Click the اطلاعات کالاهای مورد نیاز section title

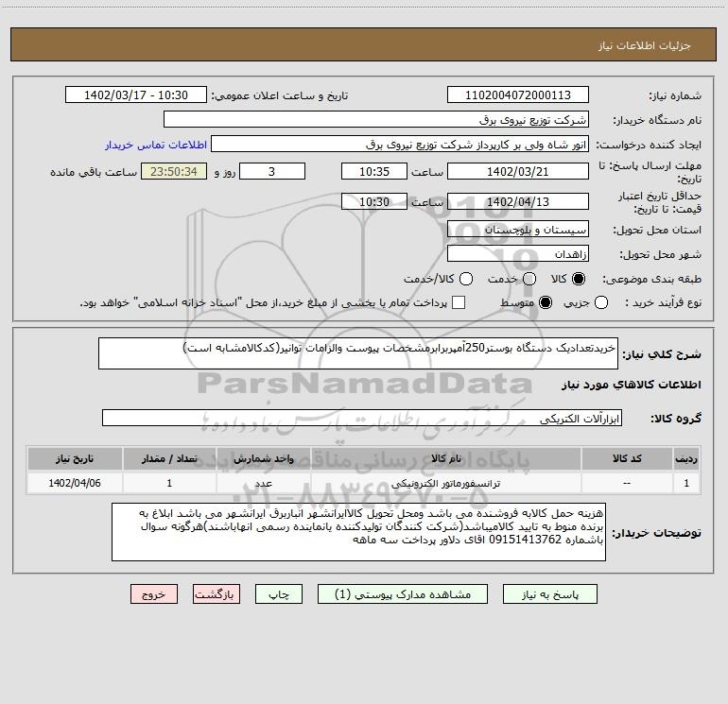[x=631, y=385]
